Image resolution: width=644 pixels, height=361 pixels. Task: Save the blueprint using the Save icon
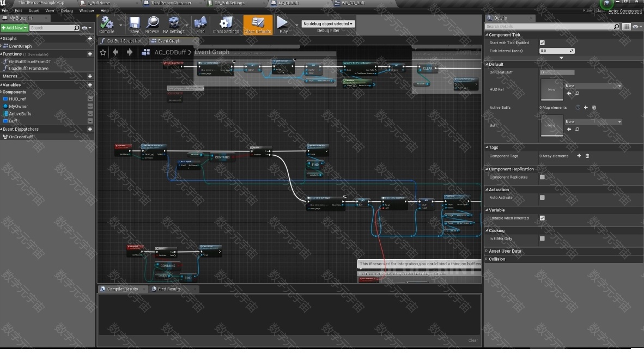click(x=135, y=25)
